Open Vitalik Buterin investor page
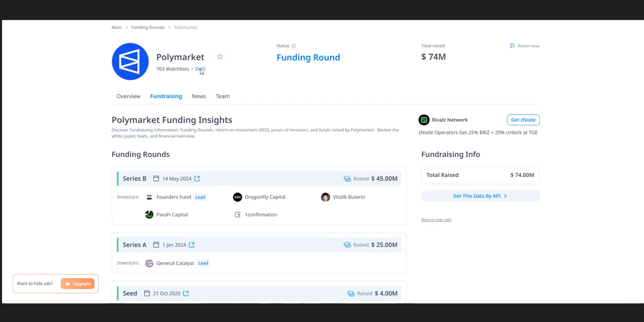This screenshot has width=644, height=322. (349, 197)
